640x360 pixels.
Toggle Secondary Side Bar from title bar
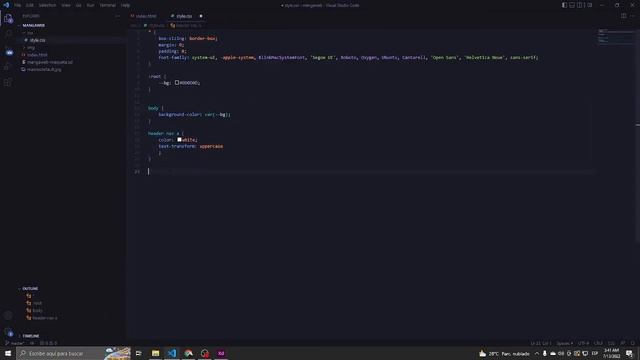point(580,5)
